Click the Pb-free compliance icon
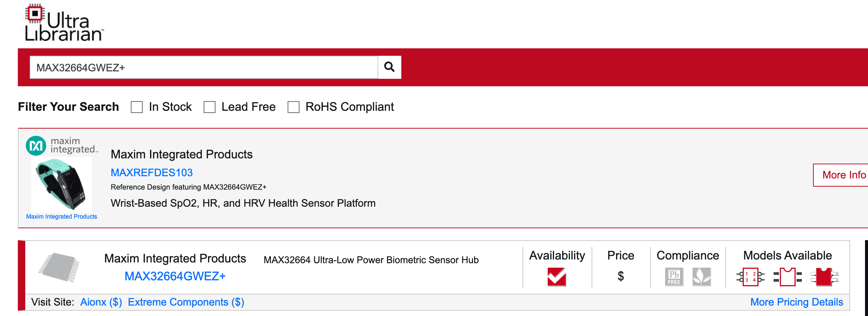868x316 pixels. (674, 277)
